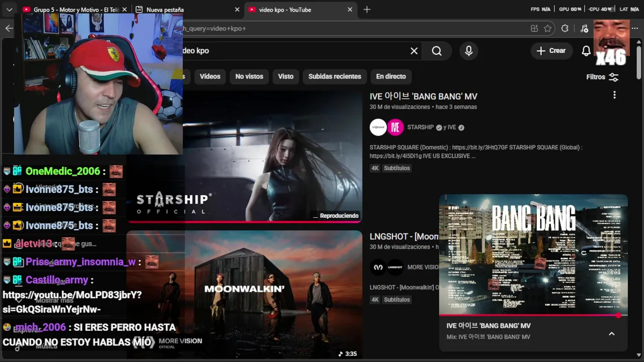Open the Filtros search filters
Screen dimensions: 644x362
pos(602,77)
